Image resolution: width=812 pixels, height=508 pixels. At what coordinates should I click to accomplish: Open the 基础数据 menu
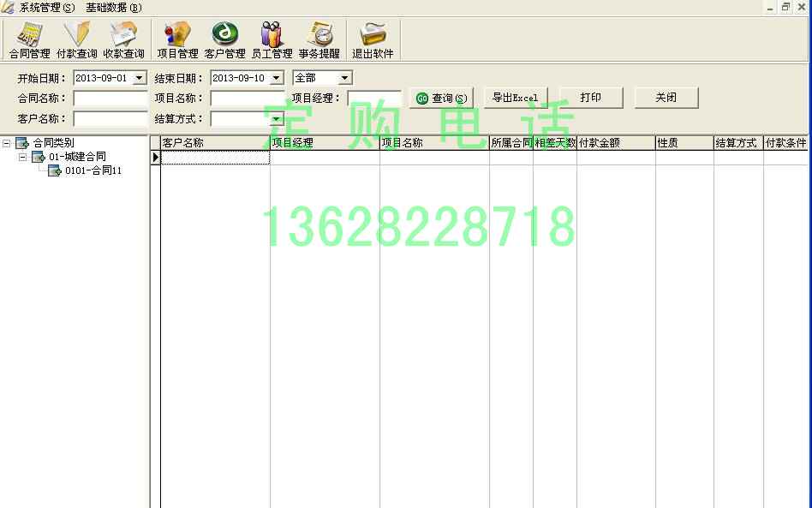(113, 8)
